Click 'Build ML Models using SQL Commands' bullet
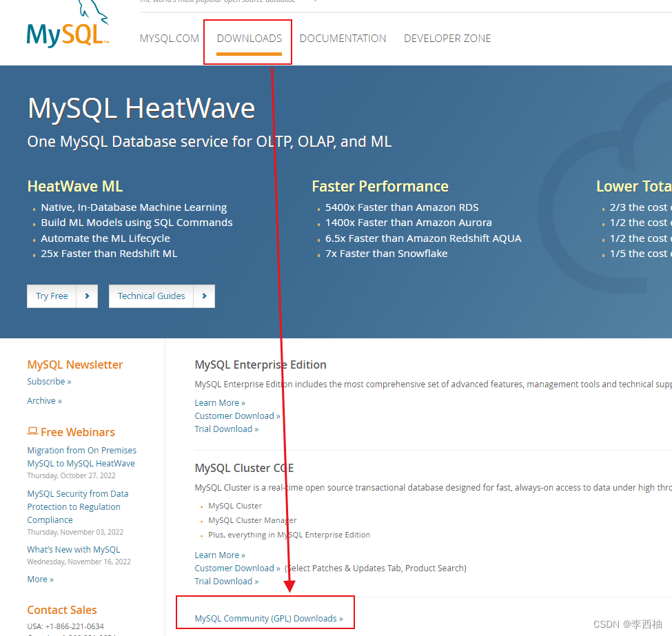672x636 pixels. [x=136, y=223]
